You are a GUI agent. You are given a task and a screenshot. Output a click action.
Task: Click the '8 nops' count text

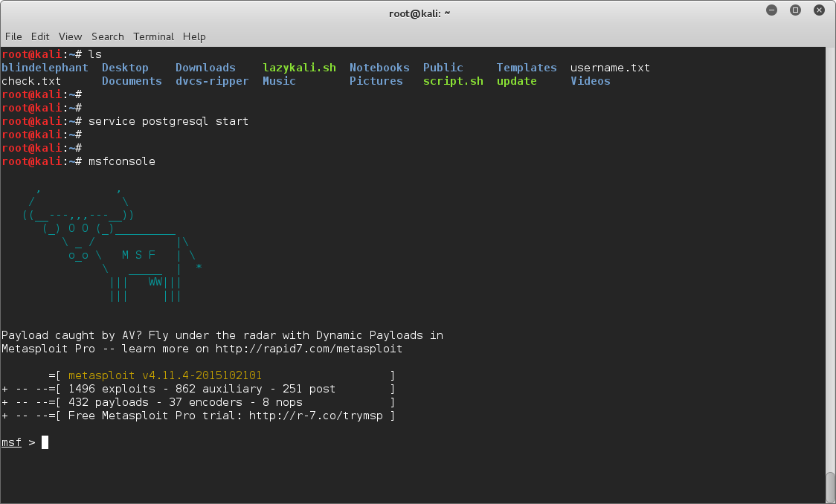(283, 402)
